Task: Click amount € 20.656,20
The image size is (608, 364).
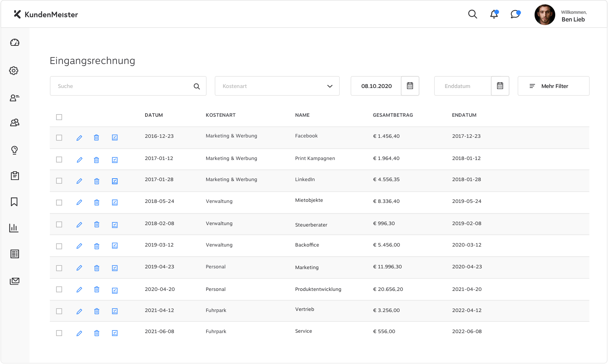Action: tap(388, 289)
